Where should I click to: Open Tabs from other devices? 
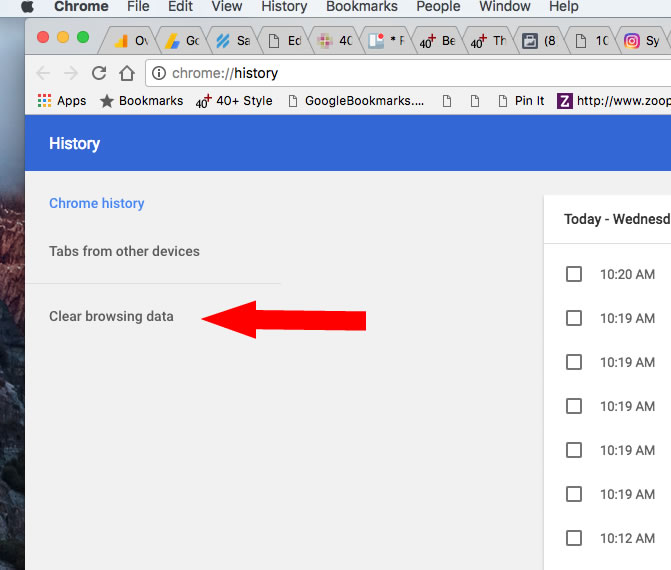click(124, 251)
